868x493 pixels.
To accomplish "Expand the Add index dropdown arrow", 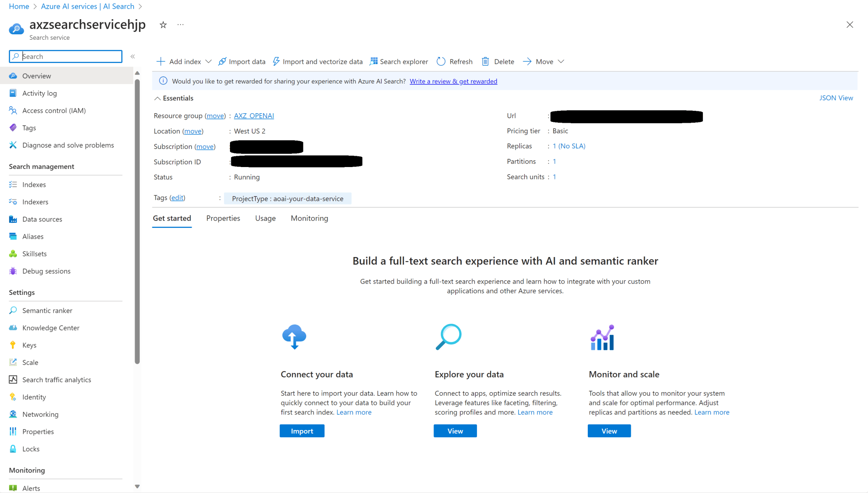I will tap(209, 62).
